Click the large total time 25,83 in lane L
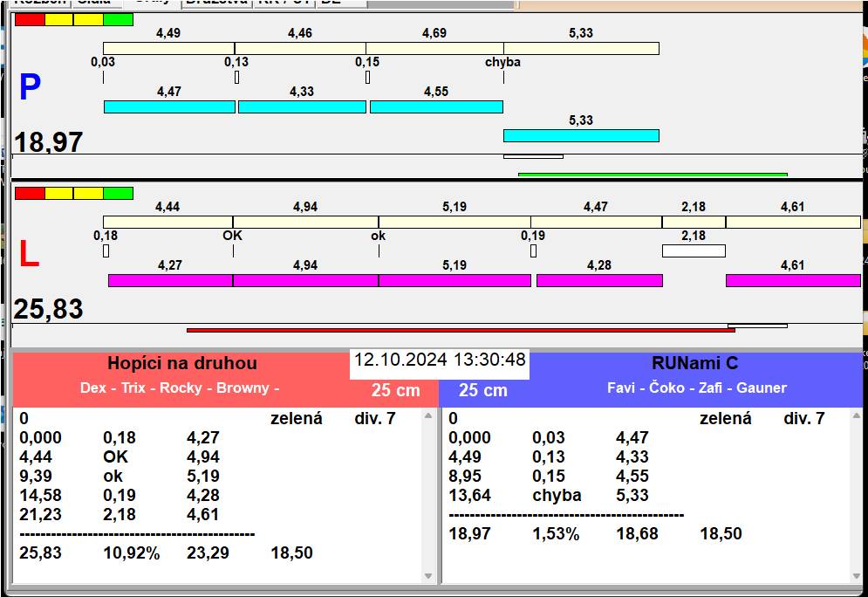This screenshot has height=597, width=868. [48, 309]
